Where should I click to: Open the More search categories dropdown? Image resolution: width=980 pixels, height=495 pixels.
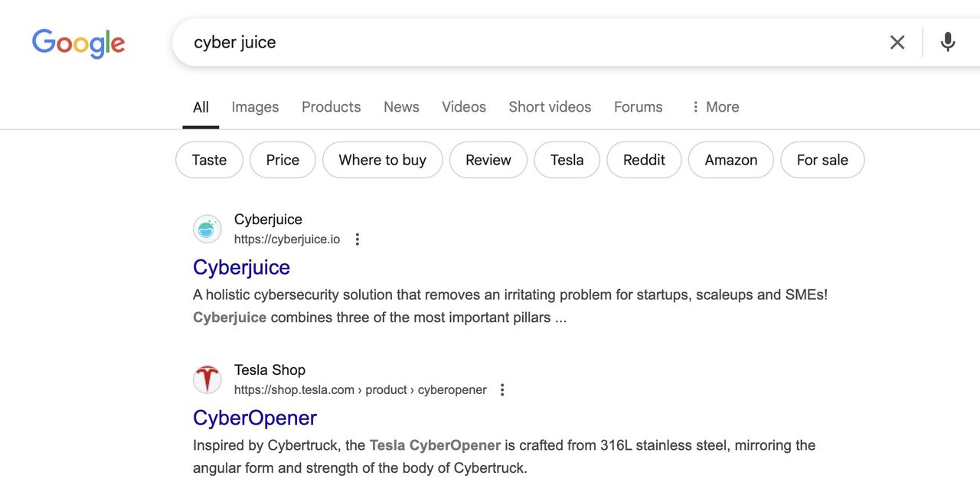tap(714, 107)
